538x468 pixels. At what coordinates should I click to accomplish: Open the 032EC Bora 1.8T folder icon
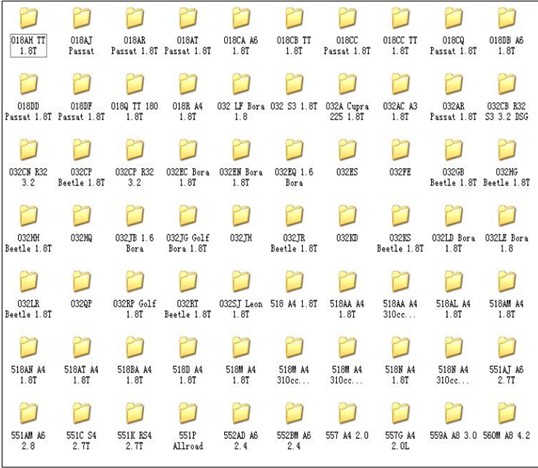click(188, 150)
